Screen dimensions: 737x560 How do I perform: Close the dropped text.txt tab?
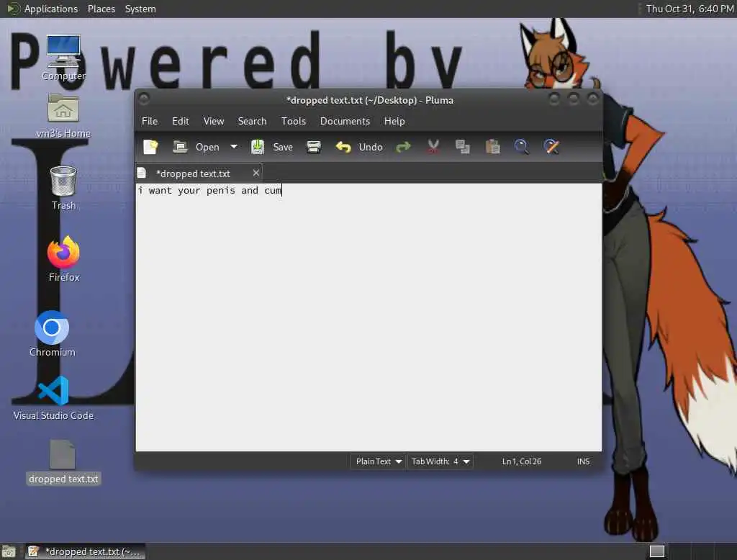[x=256, y=173]
